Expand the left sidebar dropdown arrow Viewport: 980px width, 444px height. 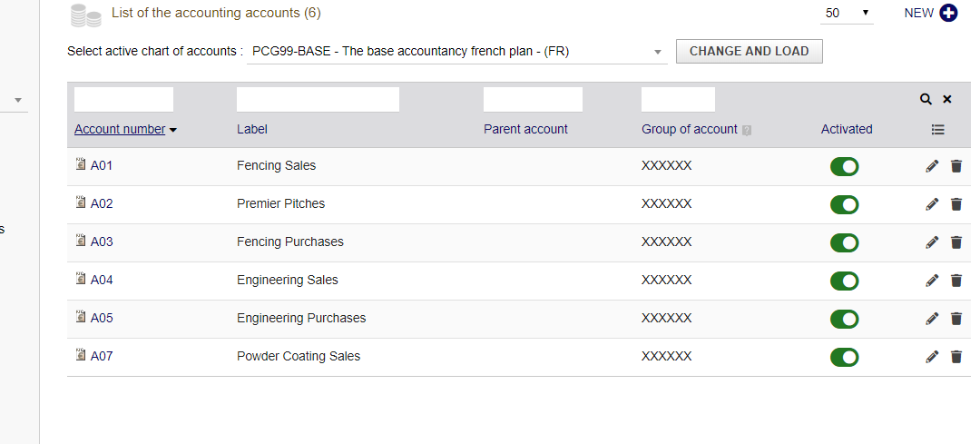[x=17, y=100]
